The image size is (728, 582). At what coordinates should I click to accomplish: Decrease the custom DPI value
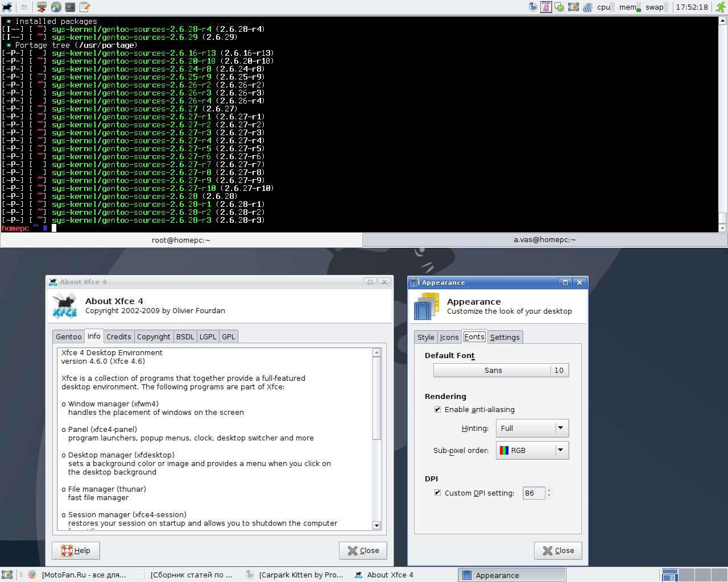[x=549, y=496]
